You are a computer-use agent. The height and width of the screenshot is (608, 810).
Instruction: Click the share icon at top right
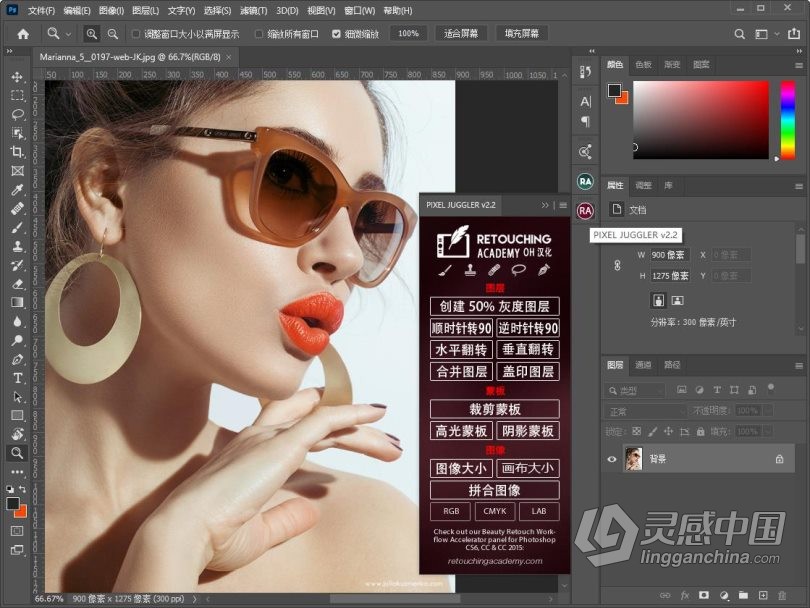pos(794,34)
